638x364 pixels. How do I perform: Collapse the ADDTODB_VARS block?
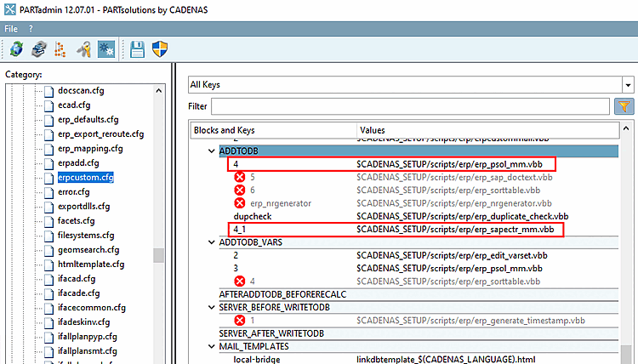point(211,242)
